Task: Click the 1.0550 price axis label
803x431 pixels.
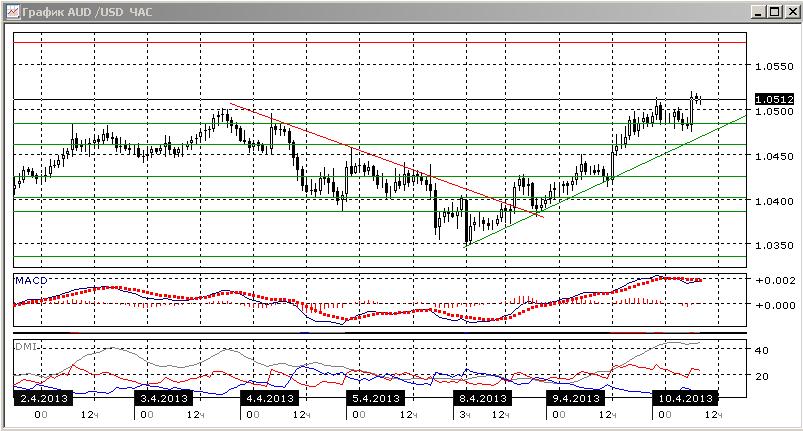Action: (x=774, y=67)
